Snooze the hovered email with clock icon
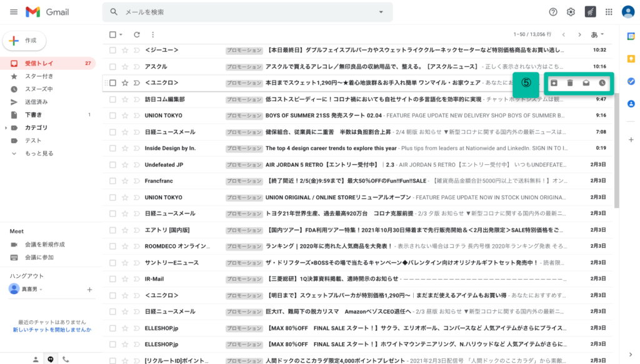Viewport: 640px width, 364px height. click(602, 82)
